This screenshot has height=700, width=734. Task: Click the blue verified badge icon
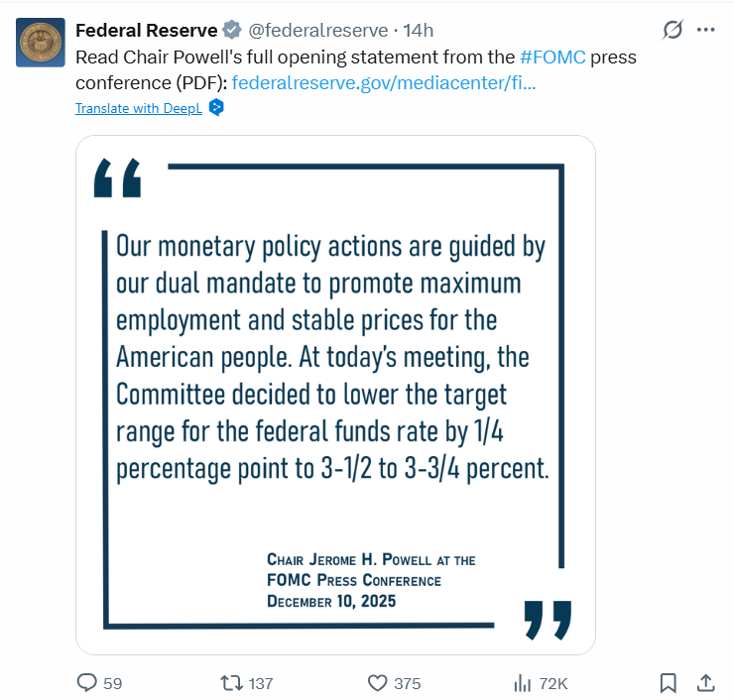click(x=232, y=30)
